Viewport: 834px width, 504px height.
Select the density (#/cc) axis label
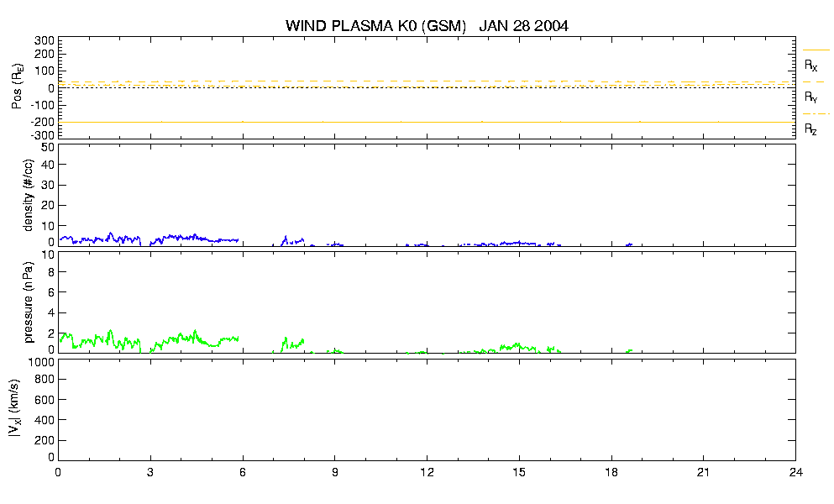pyautogui.click(x=29, y=196)
